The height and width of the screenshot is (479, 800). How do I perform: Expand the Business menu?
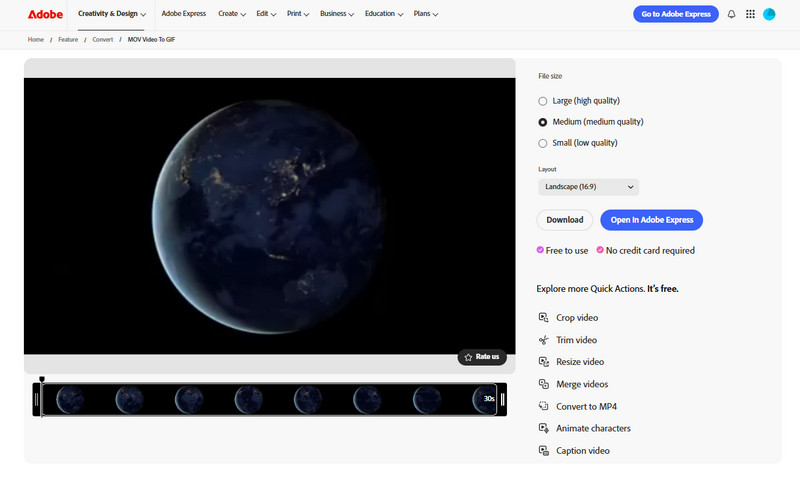337,14
